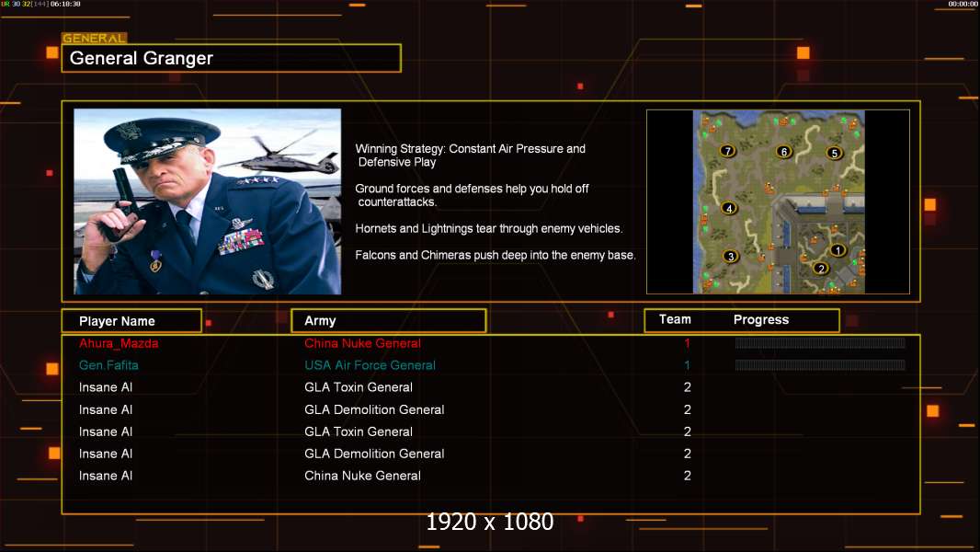The image size is (980, 552).
Task: Click Gen.Fafita's loading progress bar
Action: [x=820, y=365]
